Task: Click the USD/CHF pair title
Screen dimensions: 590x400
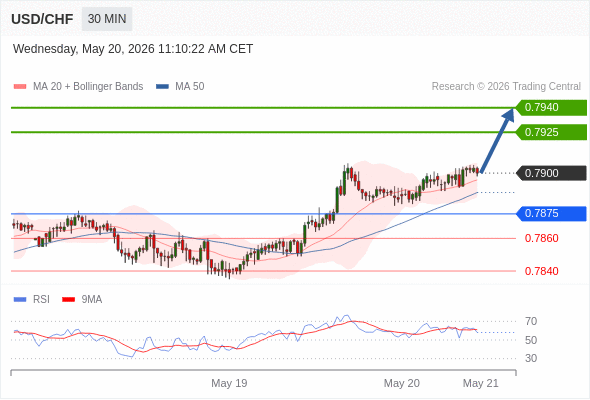Action: coord(42,19)
